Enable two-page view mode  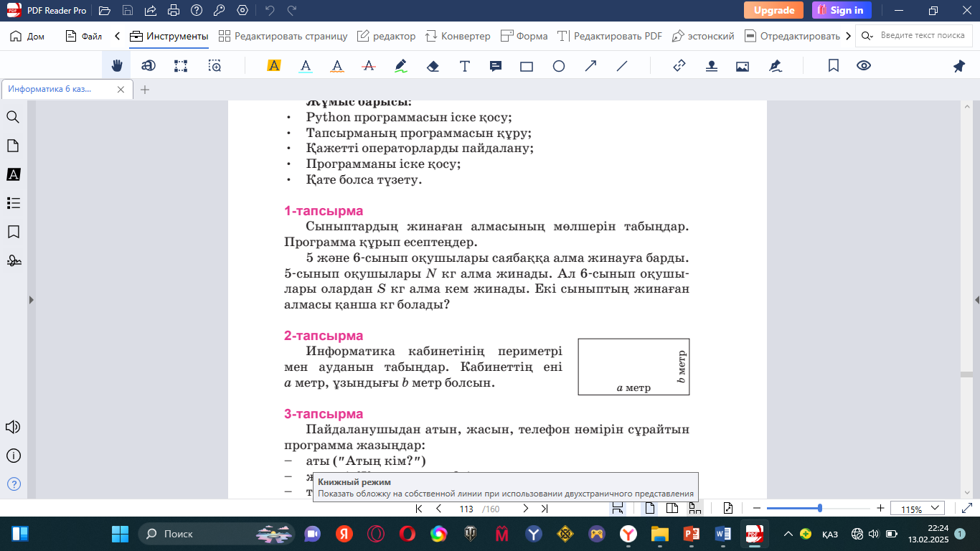coord(672,509)
